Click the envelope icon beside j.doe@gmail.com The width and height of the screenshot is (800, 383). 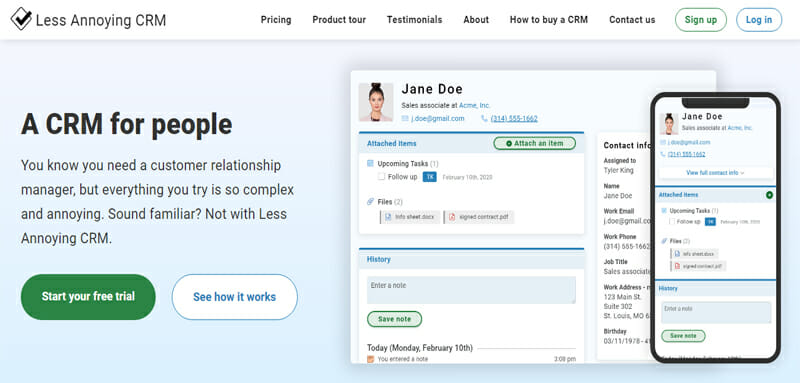[405, 118]
